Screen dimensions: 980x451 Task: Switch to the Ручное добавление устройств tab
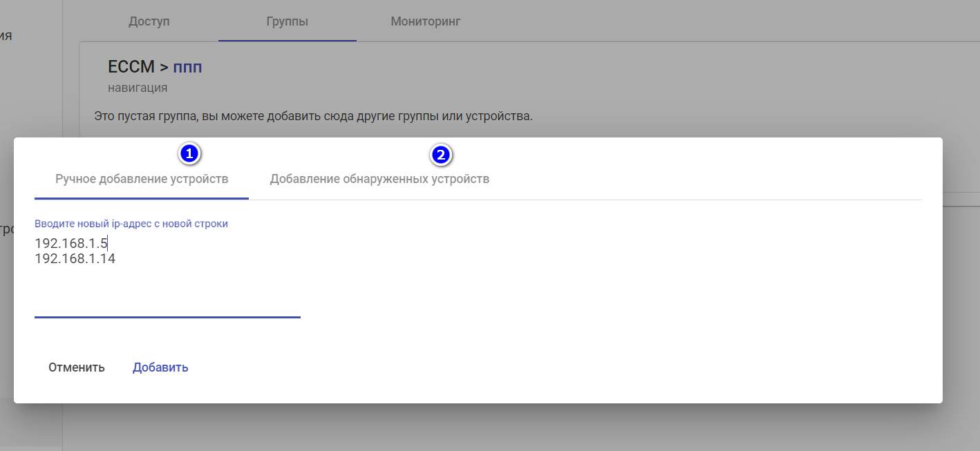[x=142, y=179]
